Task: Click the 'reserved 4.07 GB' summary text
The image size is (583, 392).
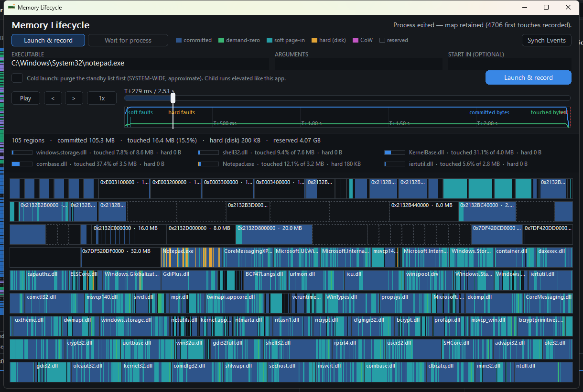Action: (x=297, y=141)
